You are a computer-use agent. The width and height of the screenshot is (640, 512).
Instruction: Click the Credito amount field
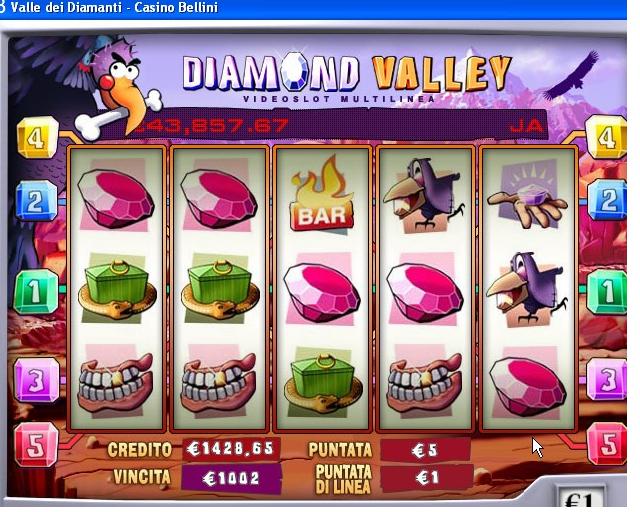[231, 449]
